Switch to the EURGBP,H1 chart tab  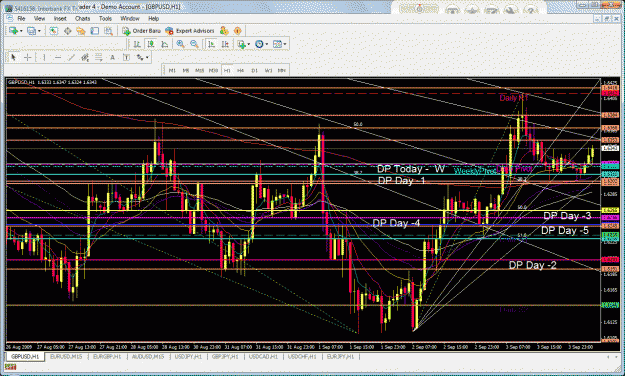[107, 357]
